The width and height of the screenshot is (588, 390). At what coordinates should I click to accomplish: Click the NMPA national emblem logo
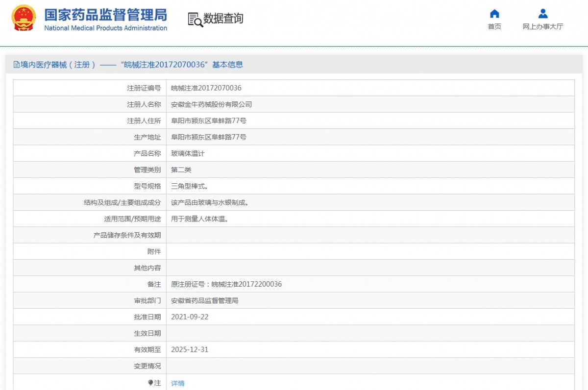(x=24, y=18)
